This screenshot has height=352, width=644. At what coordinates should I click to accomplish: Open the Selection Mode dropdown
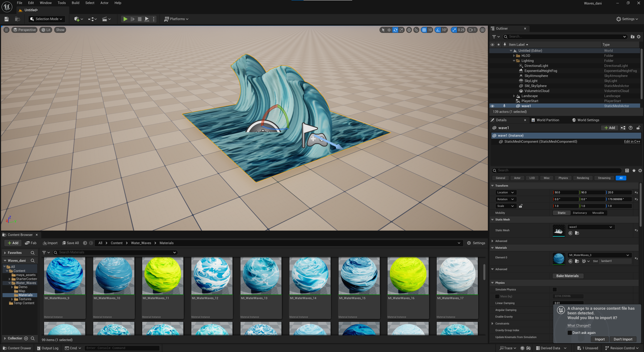tap(46, 19)
